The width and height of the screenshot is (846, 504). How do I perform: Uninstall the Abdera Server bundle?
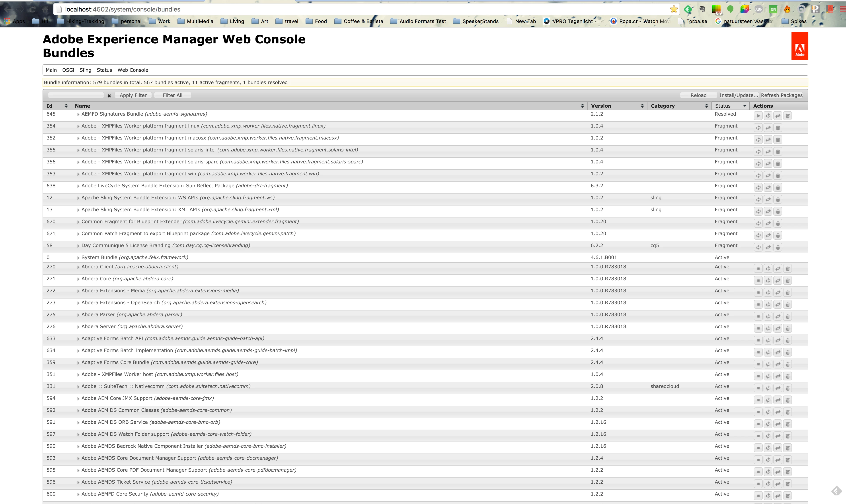pos(788,328)
